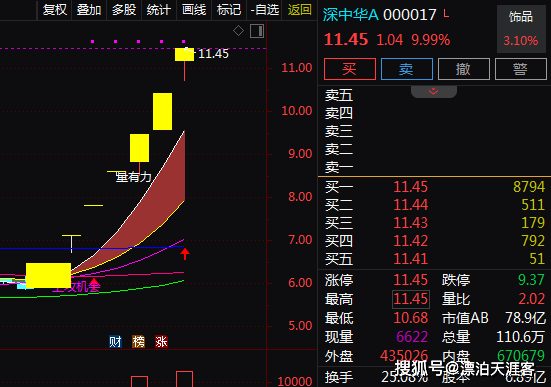Click the 卖五 row label

[x=339, y=95]
